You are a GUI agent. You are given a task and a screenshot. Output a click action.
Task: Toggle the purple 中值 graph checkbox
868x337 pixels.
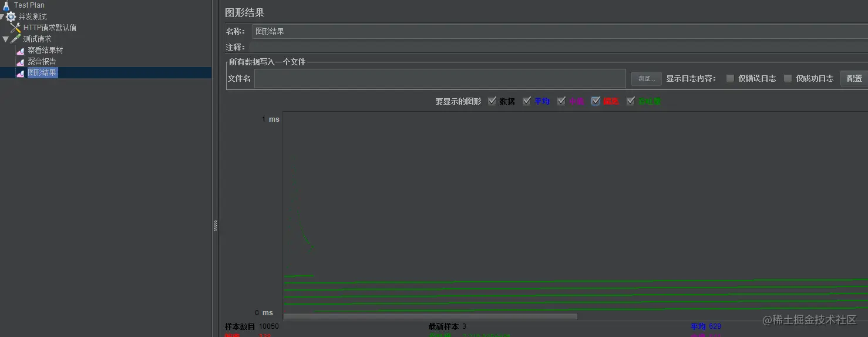(x=561, y=101)
